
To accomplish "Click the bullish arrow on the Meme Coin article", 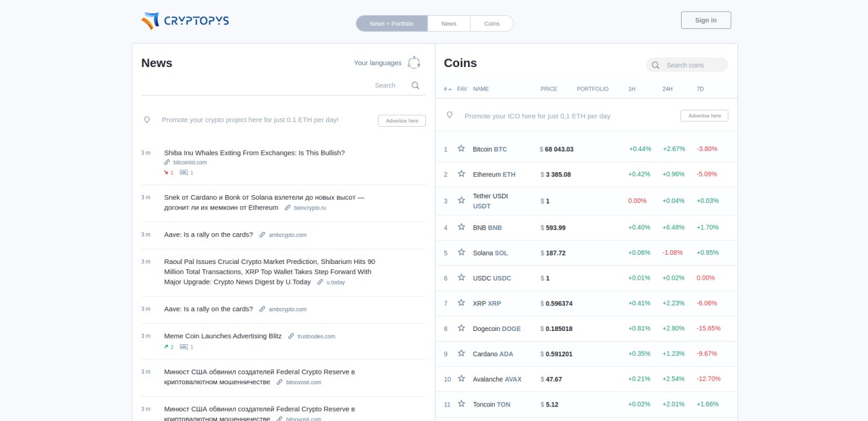I will tap(167, 346).
